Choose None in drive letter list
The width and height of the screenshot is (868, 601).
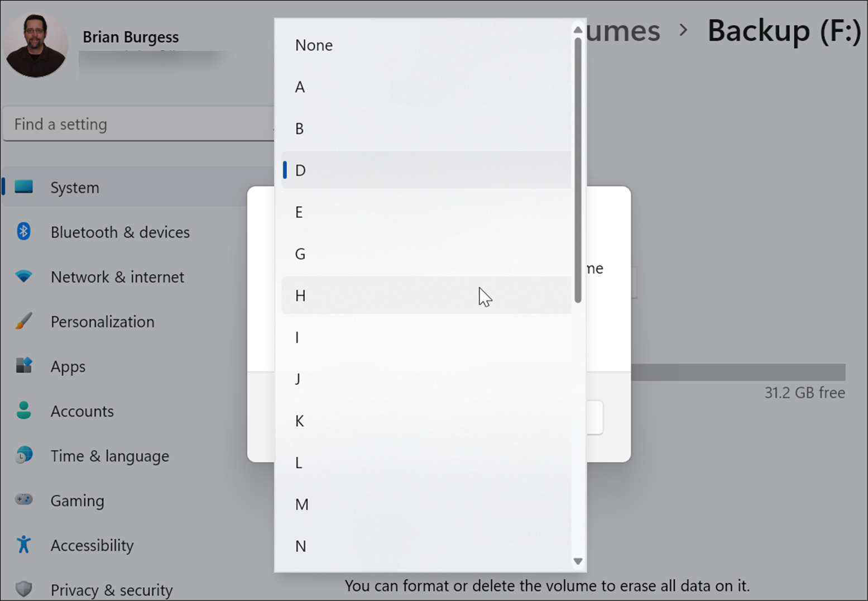click(426, 45)
